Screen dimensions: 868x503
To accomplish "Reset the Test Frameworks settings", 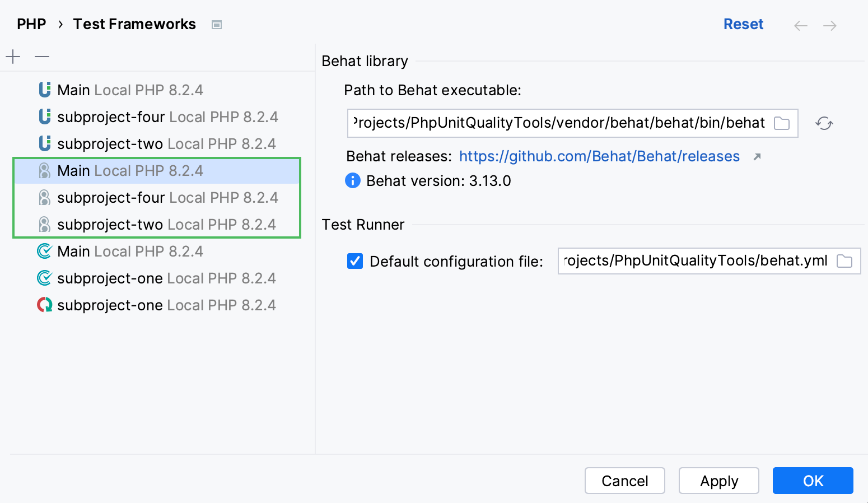I will point(743,24).
